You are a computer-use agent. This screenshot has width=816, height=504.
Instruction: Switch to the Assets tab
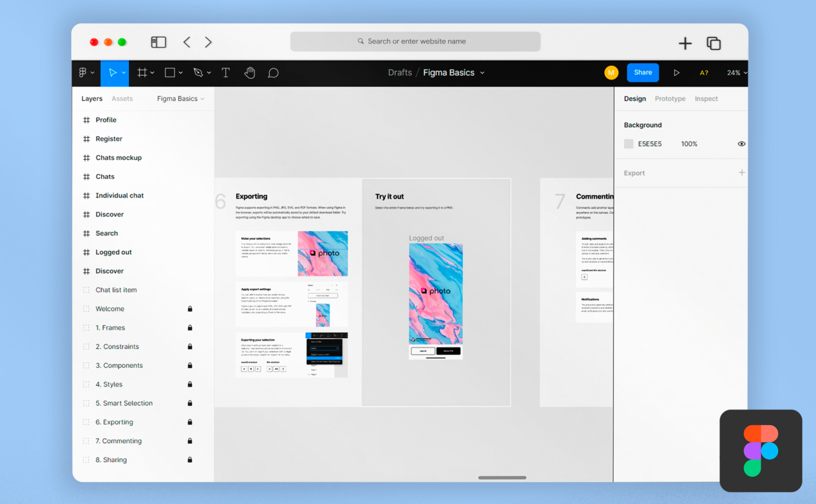[x=122, y=98]
